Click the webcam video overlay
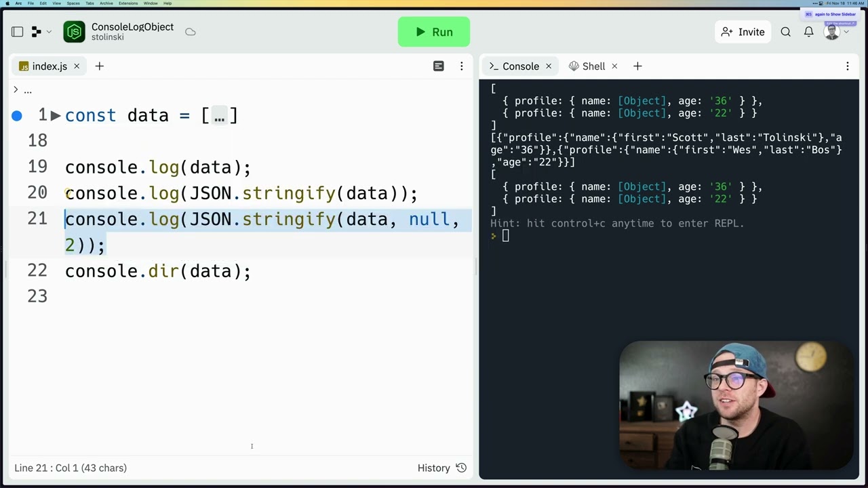 click(x=736, y=405)
